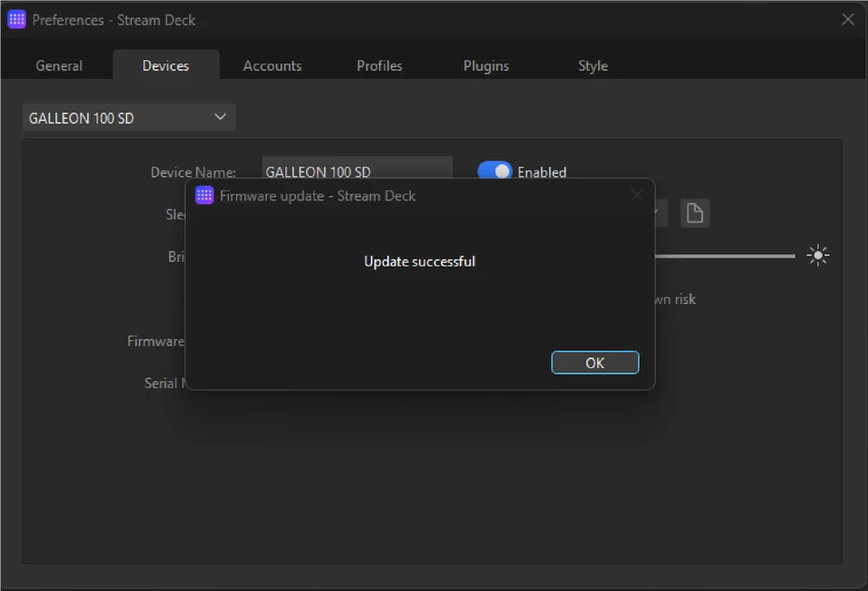Open the partially hidden sleep timer dropdown
This screenshot has width=868, height=591.
coord(655,213)
